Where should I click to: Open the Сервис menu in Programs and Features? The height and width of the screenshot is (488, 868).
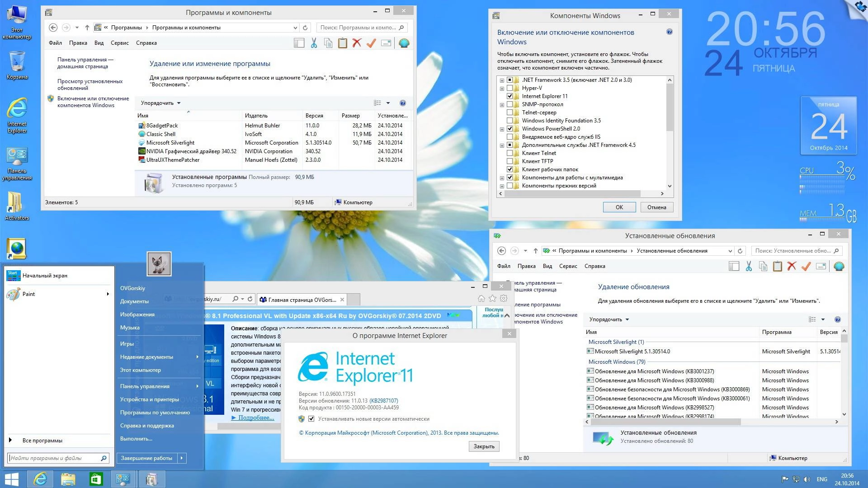pyautogui.click(x=119, y=43)
